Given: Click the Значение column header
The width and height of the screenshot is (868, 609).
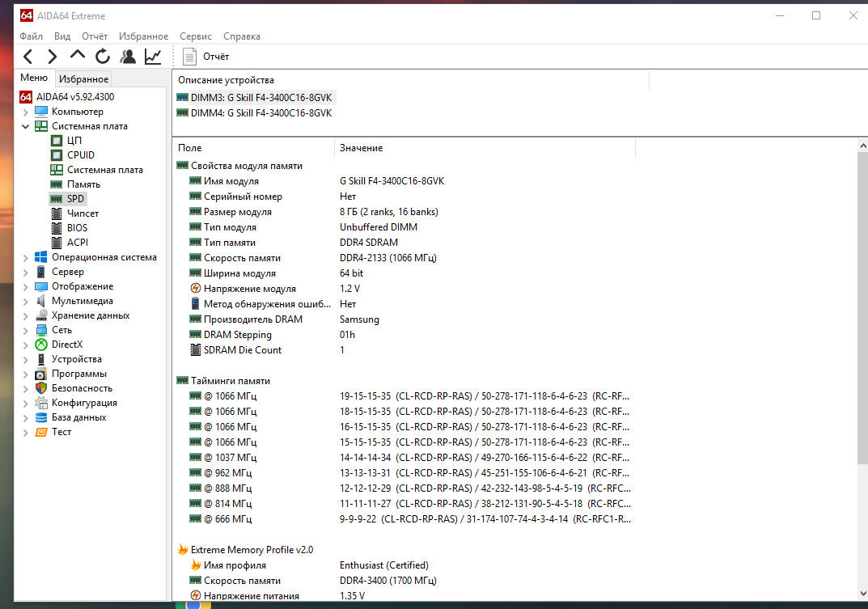Looking at the screenshot, I should pos(361,148).
